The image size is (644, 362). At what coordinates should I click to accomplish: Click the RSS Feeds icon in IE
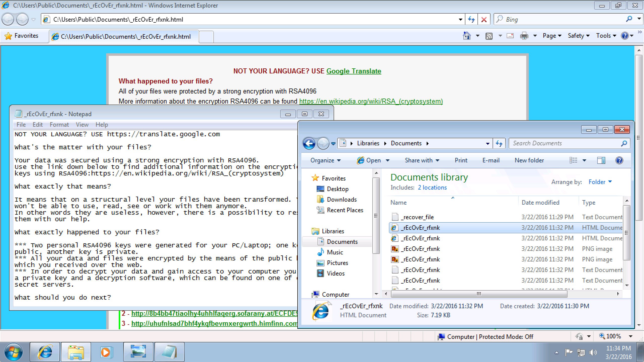click(489, 36)
